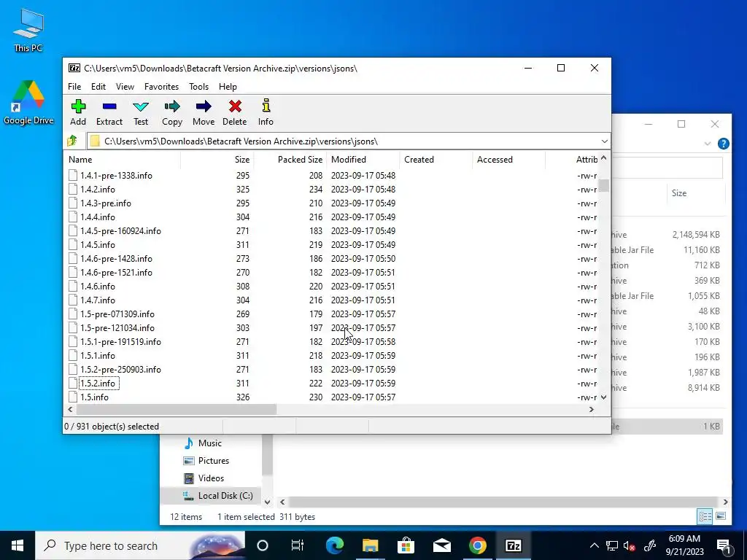This screenshot has width=747, height=560.
Task: Select the 1.5.2-pre-250903.info file
Action: [120, 368]
